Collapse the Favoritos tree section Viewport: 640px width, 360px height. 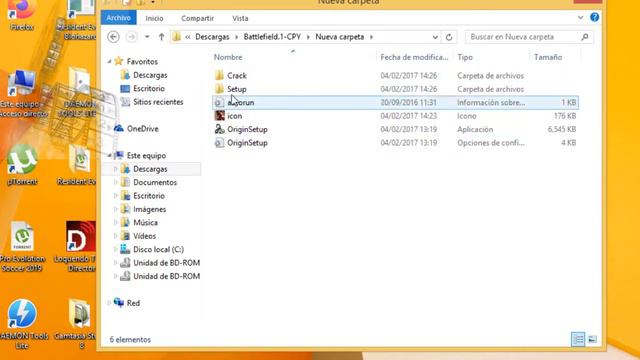tap(109, 62)
